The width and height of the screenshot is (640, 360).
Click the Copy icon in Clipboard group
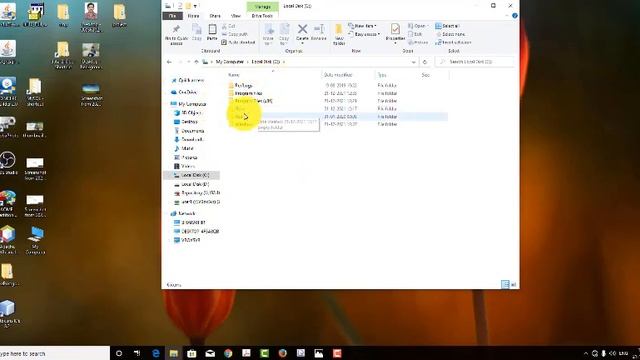tap(197, 33)
